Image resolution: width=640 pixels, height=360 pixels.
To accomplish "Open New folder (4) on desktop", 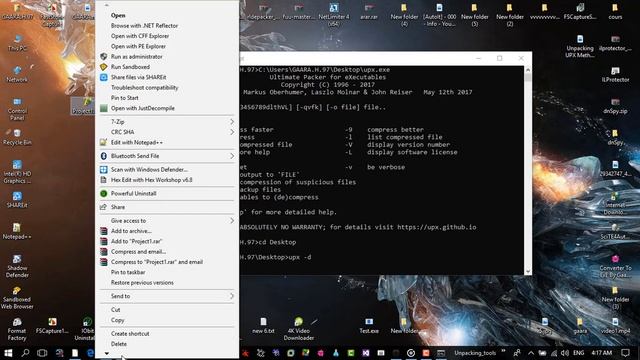I will pos(404,15).
